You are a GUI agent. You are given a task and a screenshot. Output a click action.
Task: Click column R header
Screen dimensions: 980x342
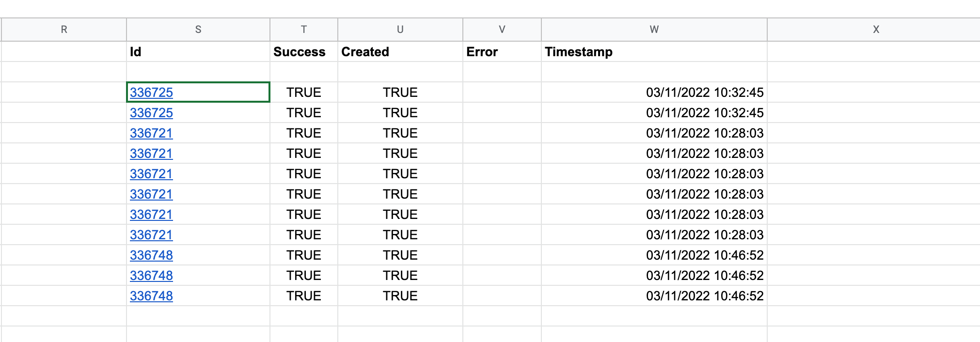coord(63,30)
